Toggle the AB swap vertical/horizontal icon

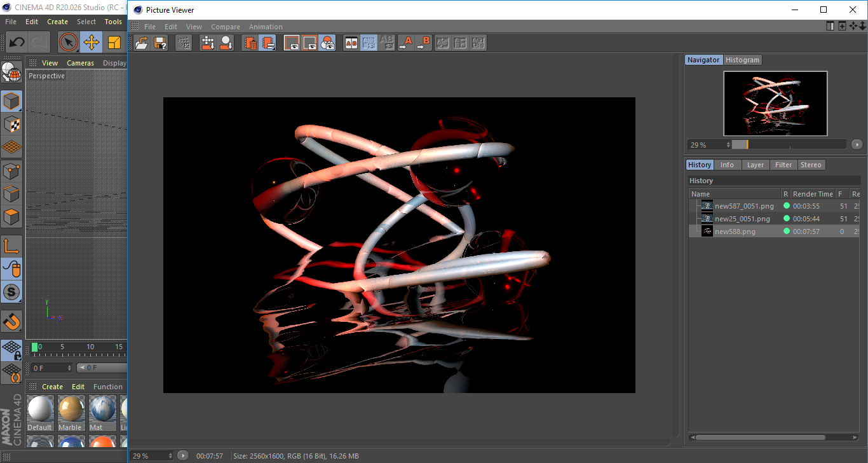pyautogui.click(x=369, y=43)
